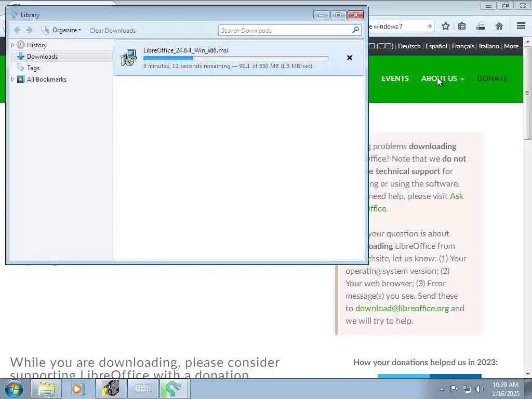The image size is (532, 399).
Task: Cancel the LibreOffice download
Action: (350, 58)
